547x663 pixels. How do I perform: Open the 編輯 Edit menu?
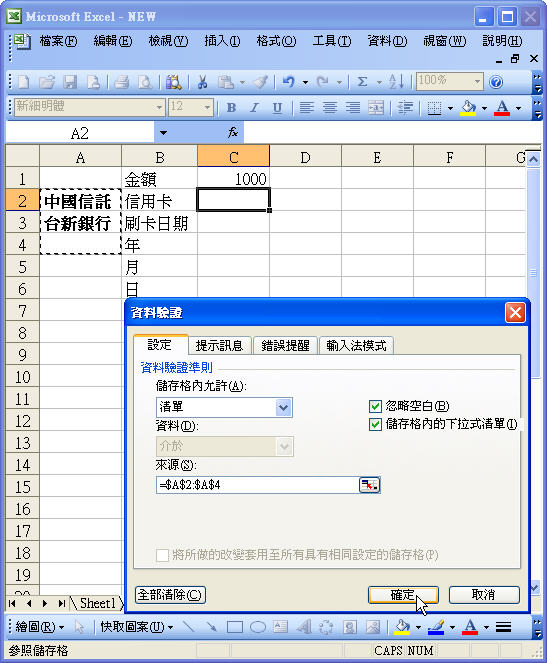click(x=113, y=41)
